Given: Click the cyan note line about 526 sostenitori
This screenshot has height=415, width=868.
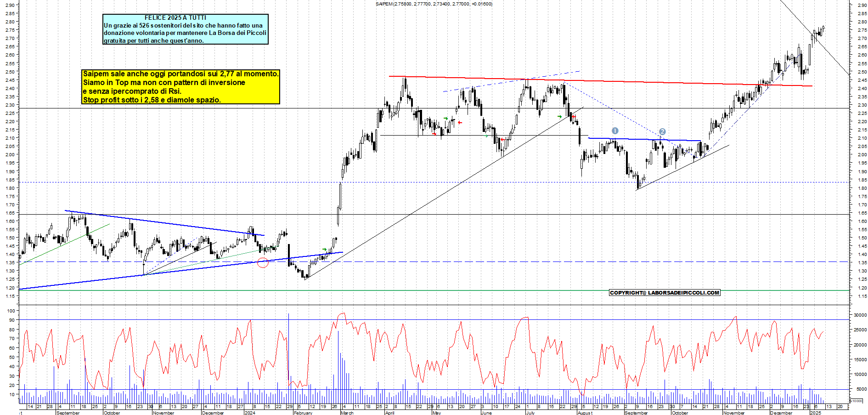Looking at the screenshot, I should point(183,25).
